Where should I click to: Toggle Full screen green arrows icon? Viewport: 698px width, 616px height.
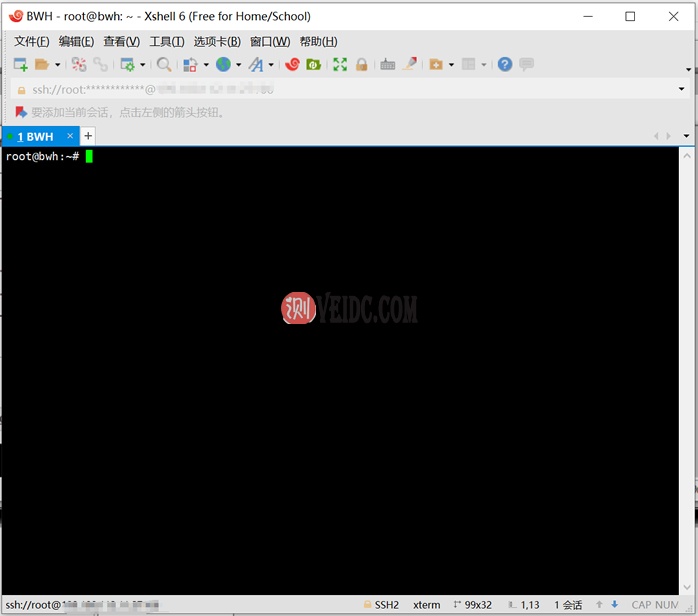click(340, 65)
